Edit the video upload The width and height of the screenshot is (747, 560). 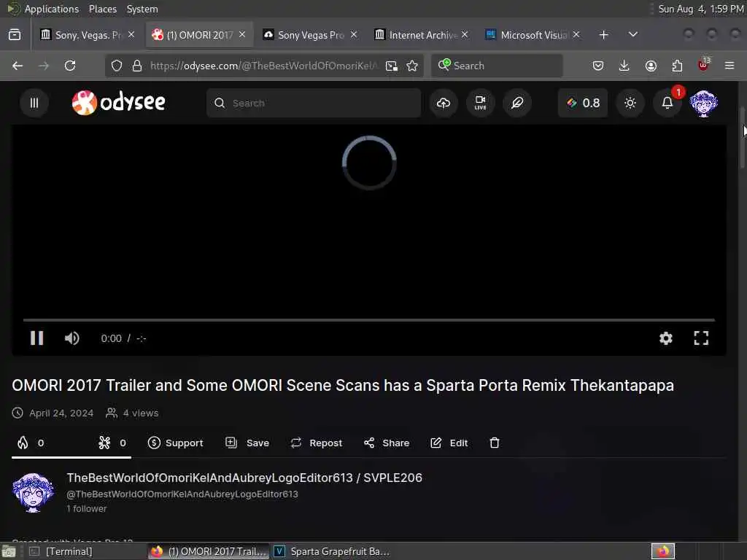pyautogui.click(x=449, y=443)
